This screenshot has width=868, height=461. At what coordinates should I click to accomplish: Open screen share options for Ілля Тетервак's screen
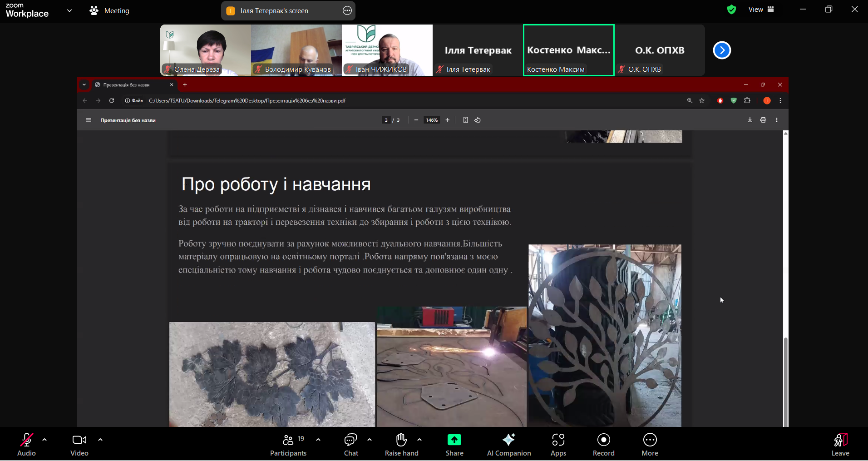coord(347,11)
